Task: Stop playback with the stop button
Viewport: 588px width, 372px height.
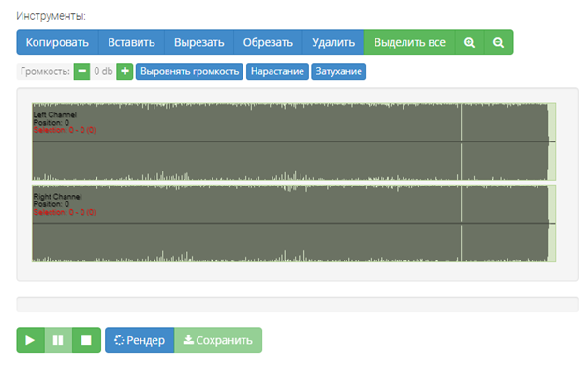Action: (86, 340)
